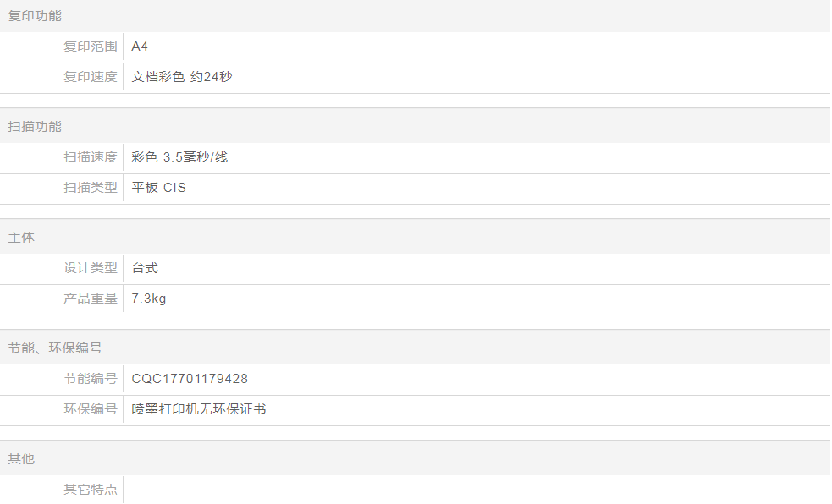Select the 平板 CIS value
The height and width of the screenshot is (504, 832).
(x=158, y=188)
